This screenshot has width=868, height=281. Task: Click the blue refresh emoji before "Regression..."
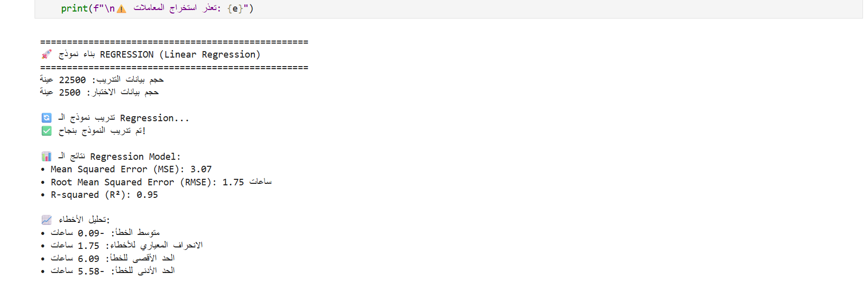(47, 118)
